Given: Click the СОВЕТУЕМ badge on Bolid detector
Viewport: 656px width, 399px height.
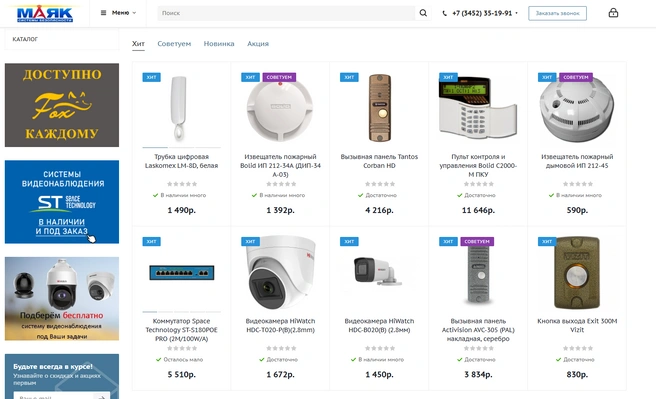Looking at the screenshot, I should (x=279, y=77).
